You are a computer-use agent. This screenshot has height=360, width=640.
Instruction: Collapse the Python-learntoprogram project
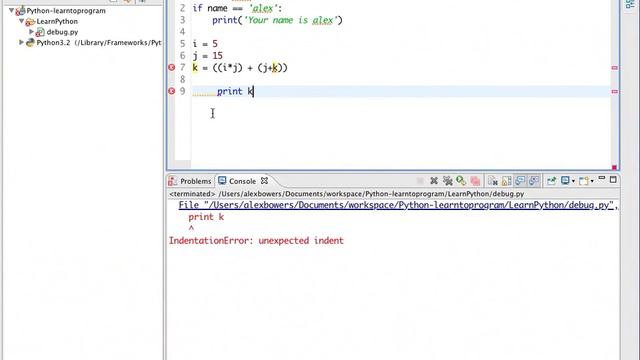point(11,10)
